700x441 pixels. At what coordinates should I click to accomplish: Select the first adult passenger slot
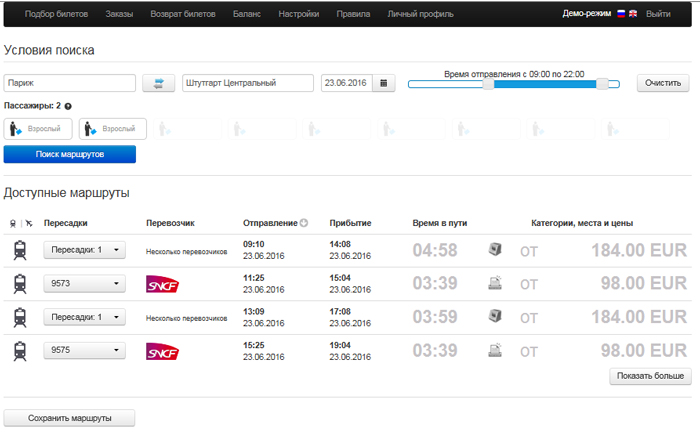pos(38,129)
